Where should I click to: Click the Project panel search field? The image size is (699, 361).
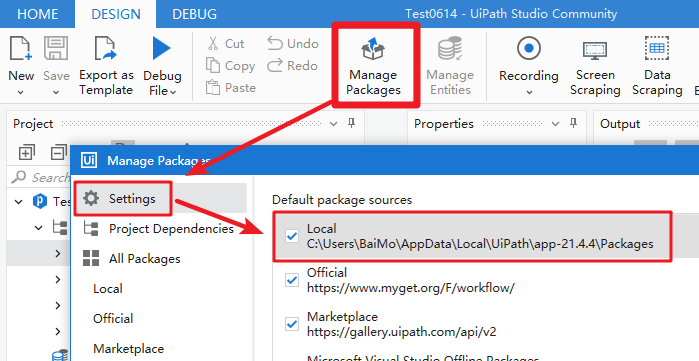40,177
